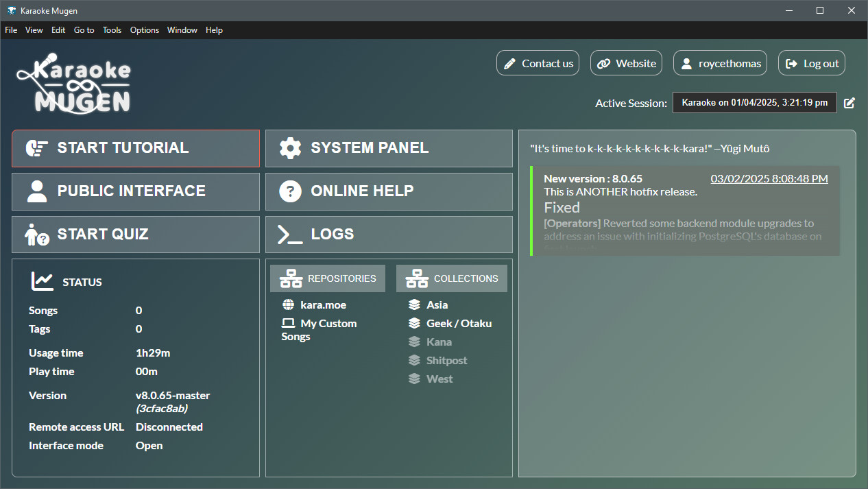Click the globe icon next to kara.moe
Viewport: 868px width, 489px height.
click(288, 305)
